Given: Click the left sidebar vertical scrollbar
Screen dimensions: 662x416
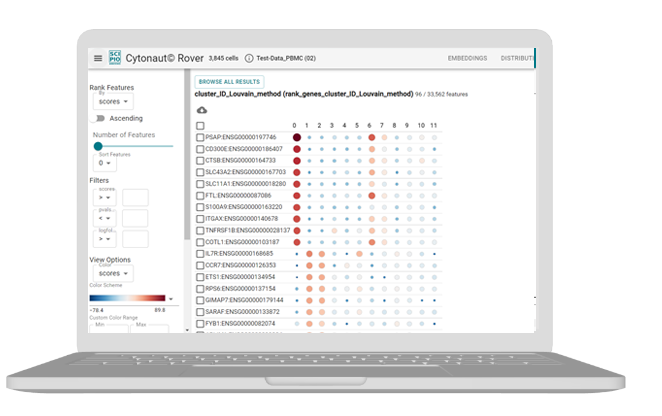Looking at the screenshot, I should pos(185,155).
